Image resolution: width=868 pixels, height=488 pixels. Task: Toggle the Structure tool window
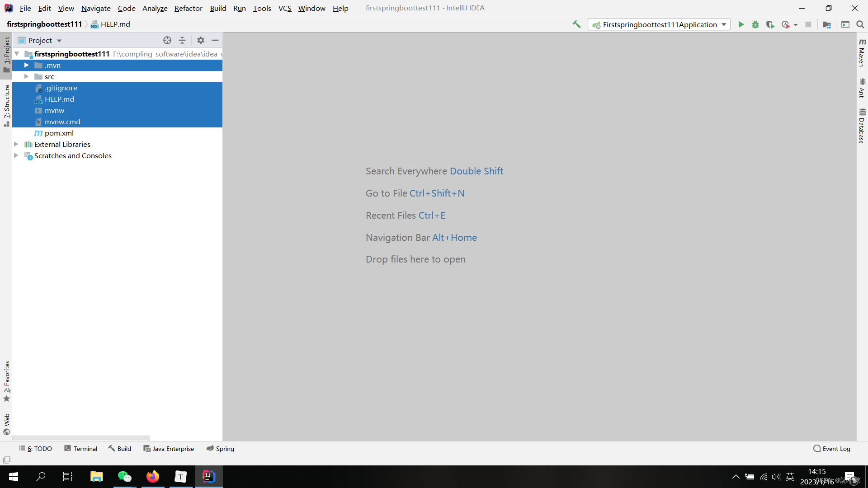pyautogui.click(x=7, y=106)
